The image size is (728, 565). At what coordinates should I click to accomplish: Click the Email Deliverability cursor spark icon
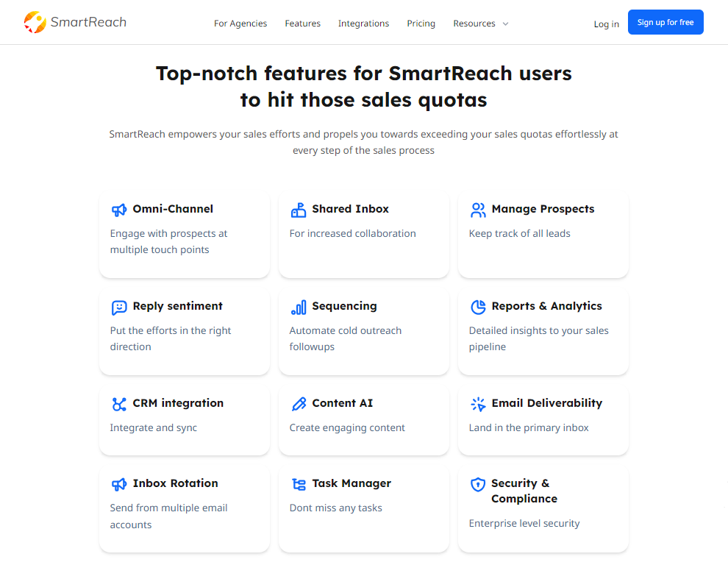click(x=478, y=404)
